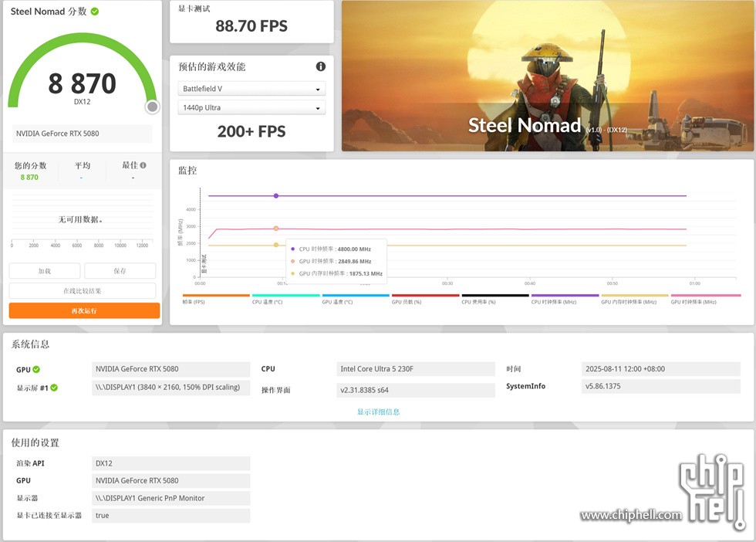
Task: Click NVIDIA GeForce RTX 5080 below the score gauge
Action: point(82,134)
